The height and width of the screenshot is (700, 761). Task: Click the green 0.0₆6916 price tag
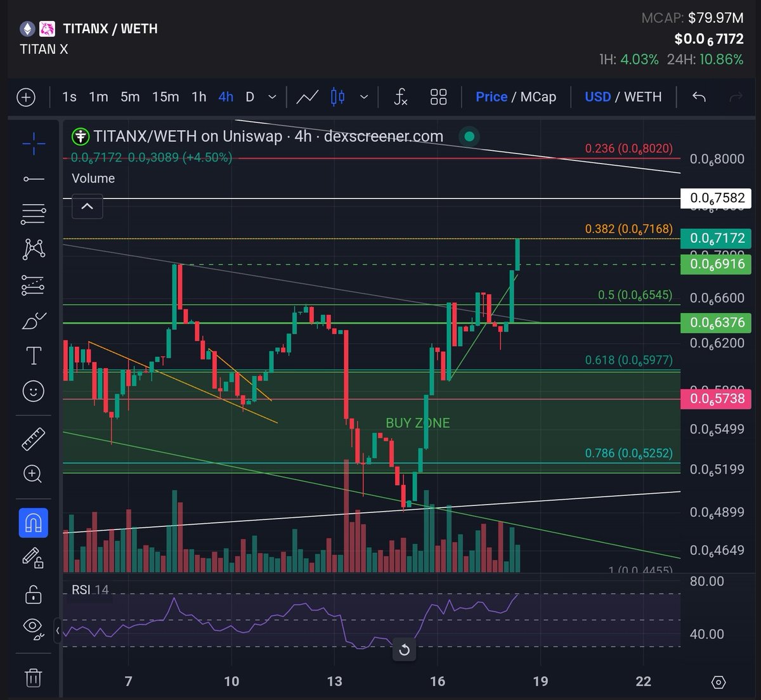pyautogui.click(x=716, y=264)
